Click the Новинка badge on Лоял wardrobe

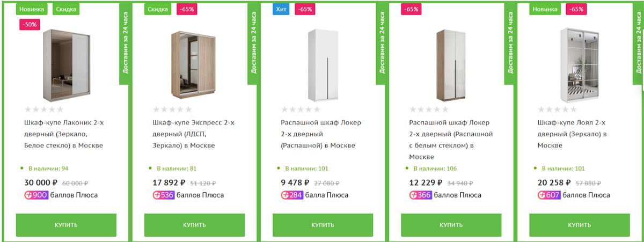pos(545,9)
